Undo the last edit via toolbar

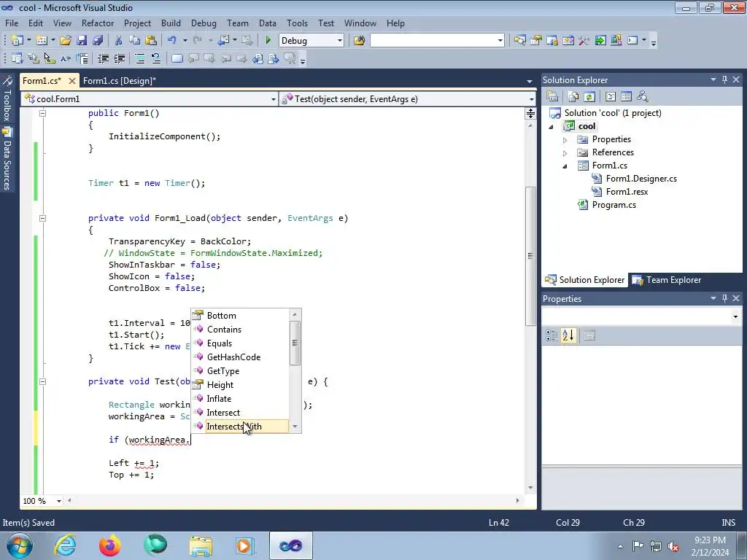(172, 41)
